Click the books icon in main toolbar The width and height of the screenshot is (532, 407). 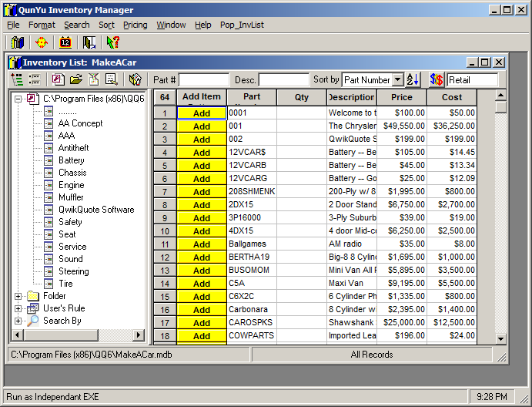click(17, 42)
